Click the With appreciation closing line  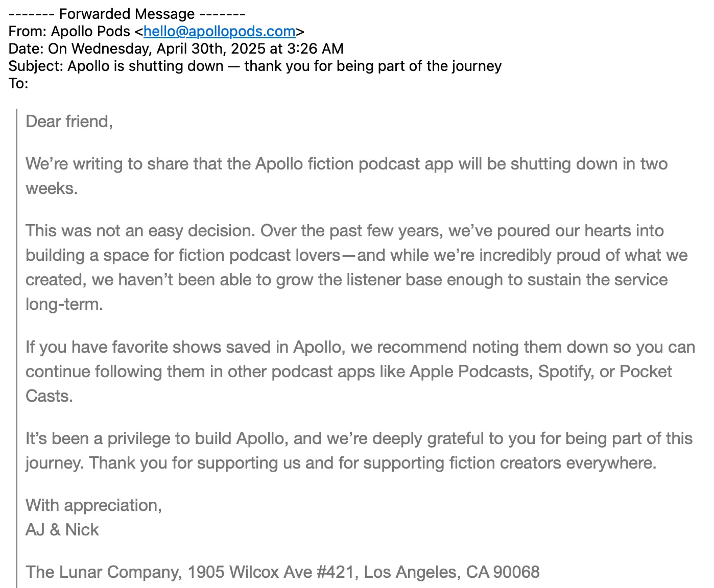[x=94, y=505]
